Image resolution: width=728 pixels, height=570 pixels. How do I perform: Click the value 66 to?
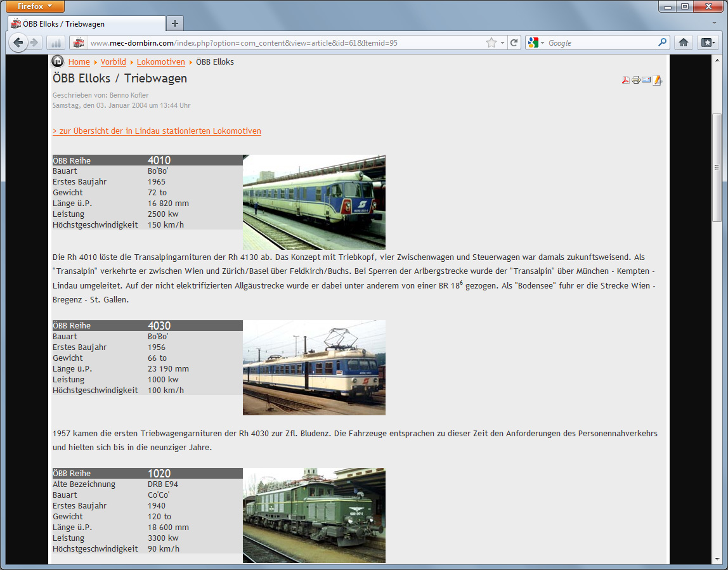[x=157, y=358]
